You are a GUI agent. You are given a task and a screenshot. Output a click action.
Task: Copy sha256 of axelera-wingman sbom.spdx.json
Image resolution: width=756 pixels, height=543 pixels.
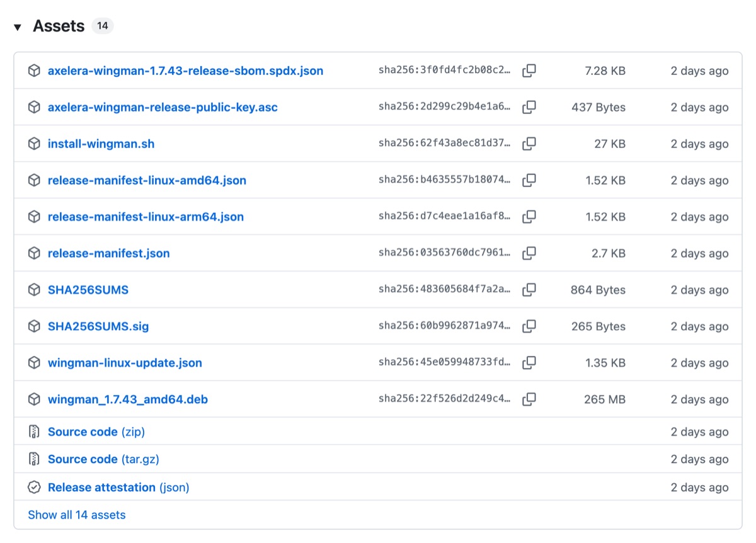coord(529,71)
